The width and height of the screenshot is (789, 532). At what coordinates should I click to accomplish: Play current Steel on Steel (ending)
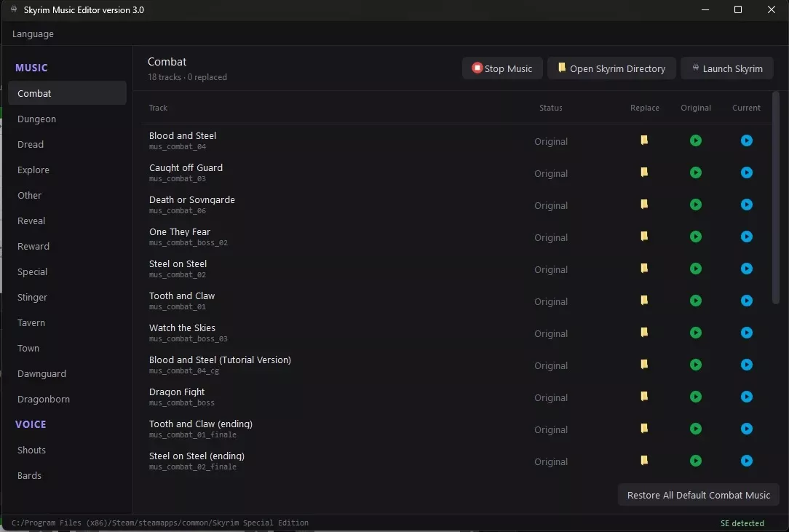(x=746, y=461)
